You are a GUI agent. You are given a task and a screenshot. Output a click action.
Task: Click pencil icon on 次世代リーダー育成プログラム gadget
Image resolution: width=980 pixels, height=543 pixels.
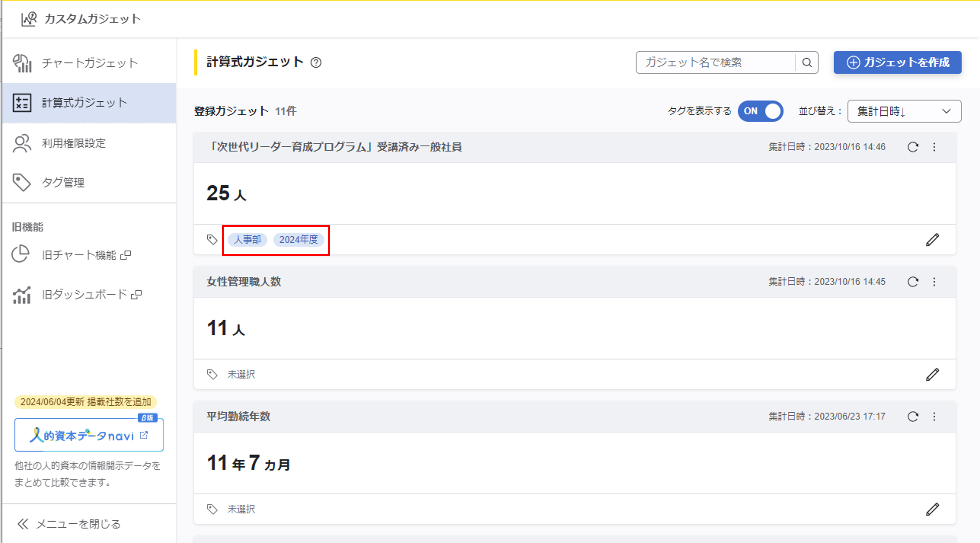coord(932,240)
